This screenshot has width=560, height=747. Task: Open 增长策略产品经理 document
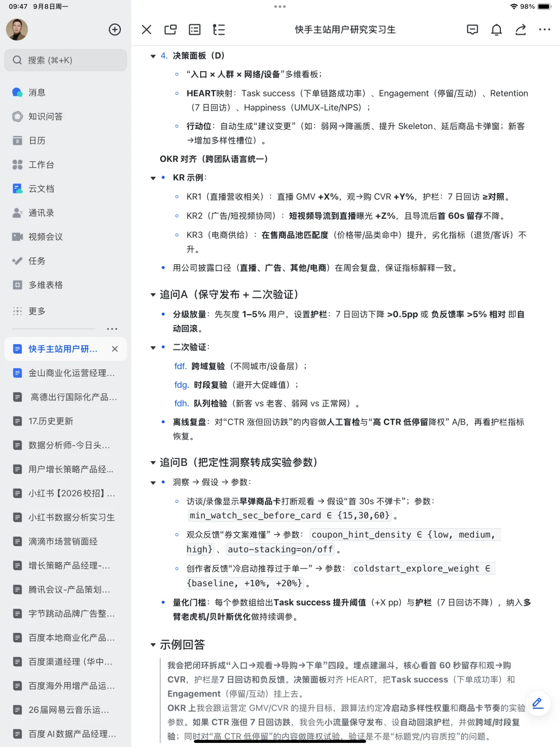point(66,566)
